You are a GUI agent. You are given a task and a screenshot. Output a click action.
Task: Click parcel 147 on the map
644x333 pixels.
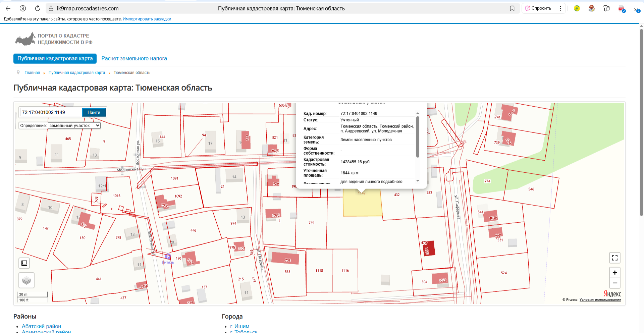(46, 228)
